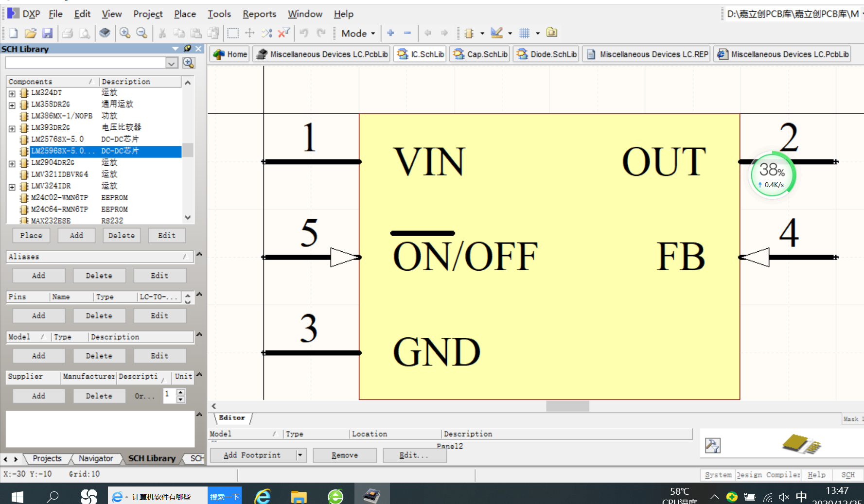Clear the filter with the red X icon
Screen dimensions: 864x504
(283, 33)
